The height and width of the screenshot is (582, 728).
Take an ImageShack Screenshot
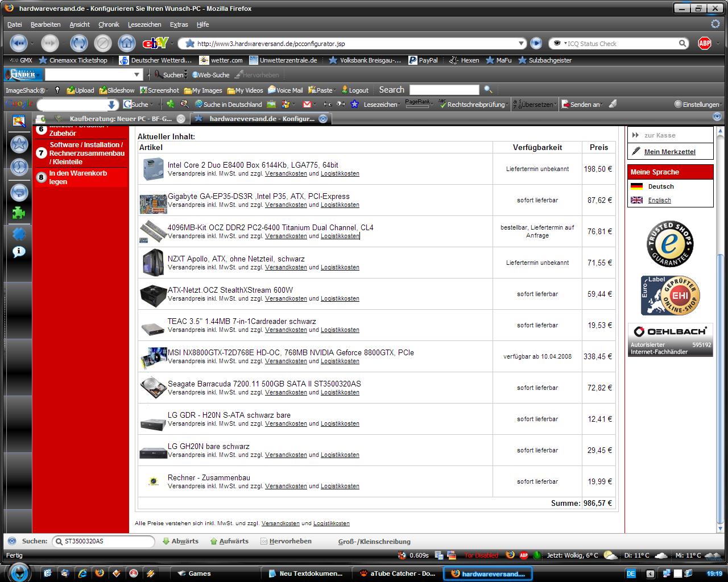click(159, 90)
